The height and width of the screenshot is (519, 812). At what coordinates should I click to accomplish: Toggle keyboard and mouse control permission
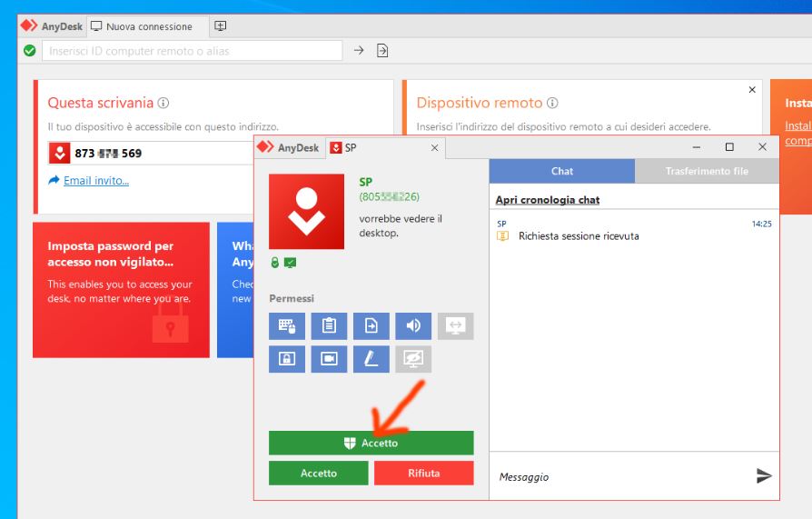[x=287, y=326]
